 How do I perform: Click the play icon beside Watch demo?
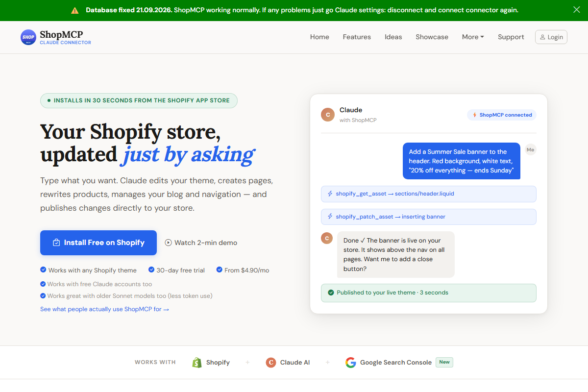pyautogui.click(x=169, y=243)
